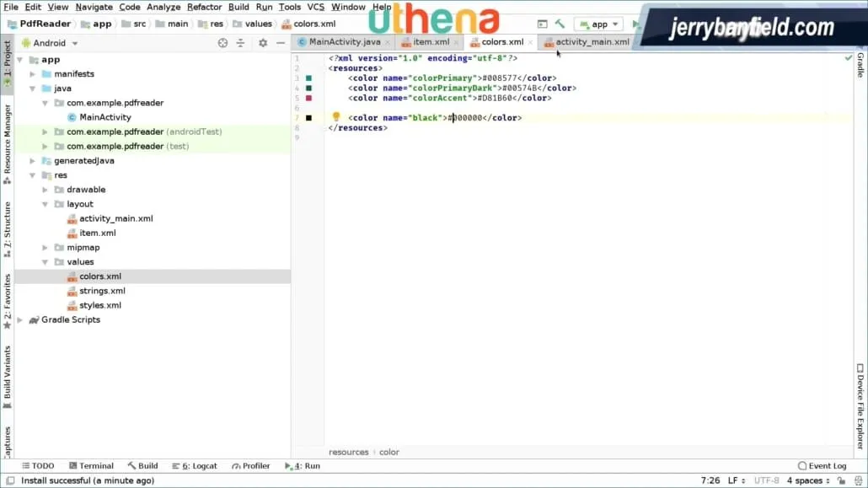Click the green checkmark inspection icon
Screen dimensions: 868x488
(848, 57)
